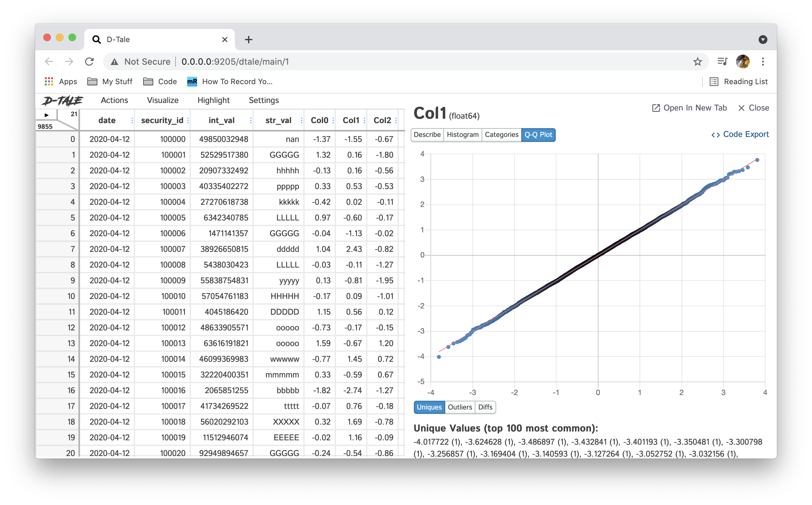Open the Visualize menu
812x505 pixels.
[x=163, y=100]
